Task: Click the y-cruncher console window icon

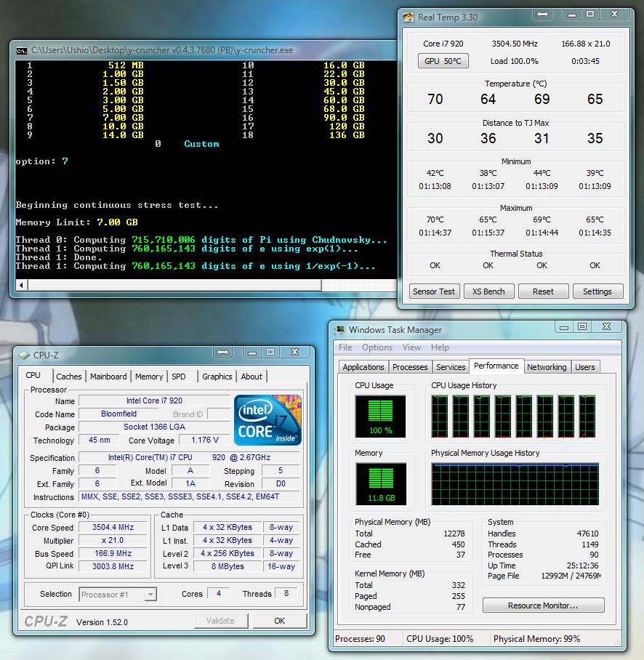Action: click(x=22, y=50)
